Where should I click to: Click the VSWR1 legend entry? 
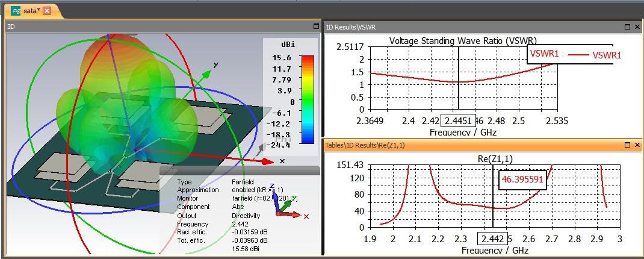pyautogui.click(x=575, y=54)
